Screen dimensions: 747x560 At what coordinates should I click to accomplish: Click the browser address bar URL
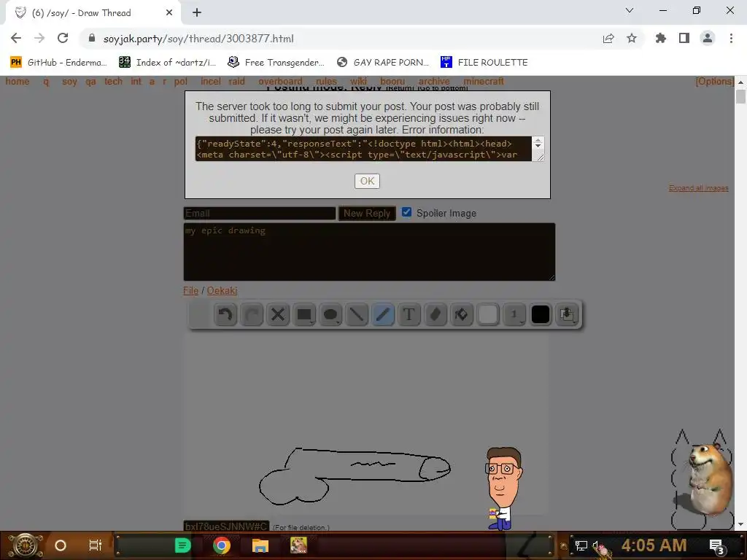coord(198,39)
